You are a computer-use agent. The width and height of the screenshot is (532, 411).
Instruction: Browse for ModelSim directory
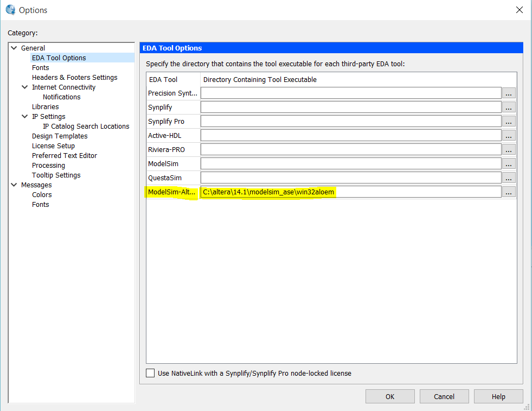tap(509, 164)
